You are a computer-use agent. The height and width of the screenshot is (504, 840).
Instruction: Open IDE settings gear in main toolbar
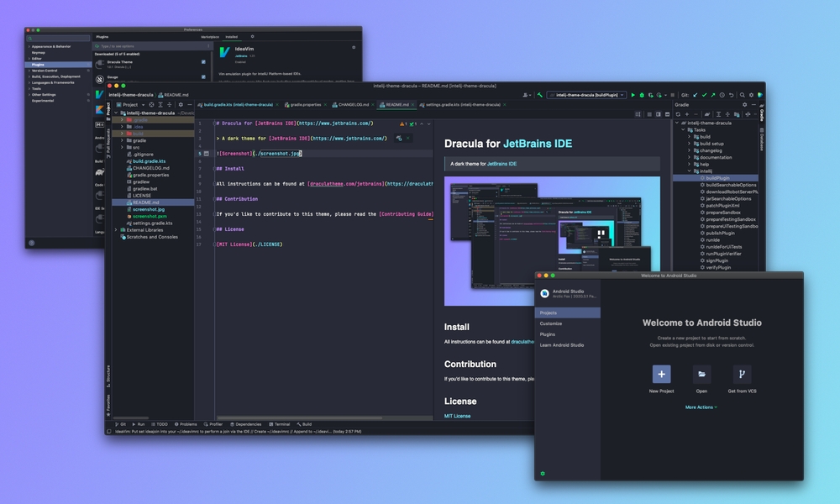(x=751, y=95)
